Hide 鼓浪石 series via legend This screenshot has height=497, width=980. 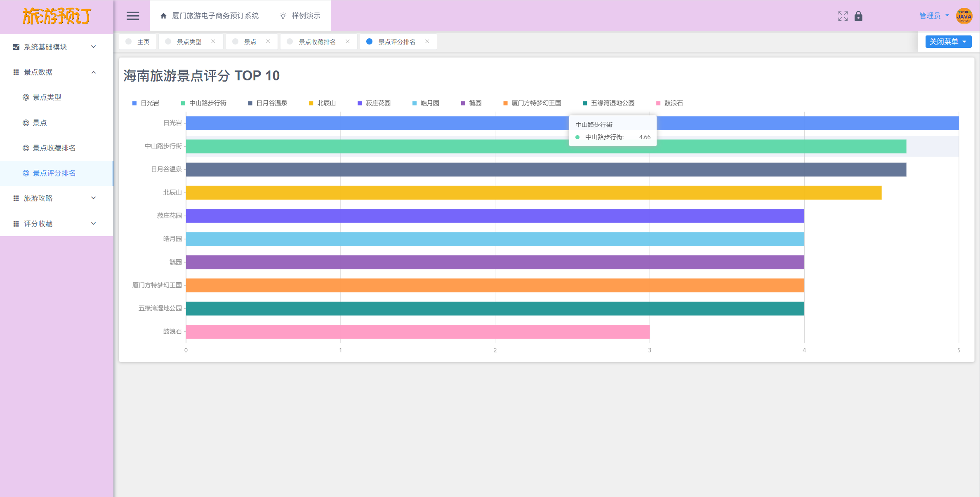click(669, 103)
